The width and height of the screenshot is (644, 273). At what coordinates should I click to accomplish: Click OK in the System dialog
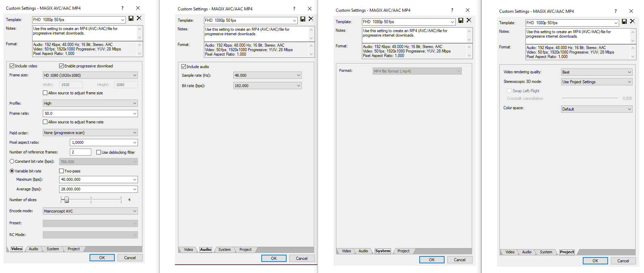coord(432,260)
